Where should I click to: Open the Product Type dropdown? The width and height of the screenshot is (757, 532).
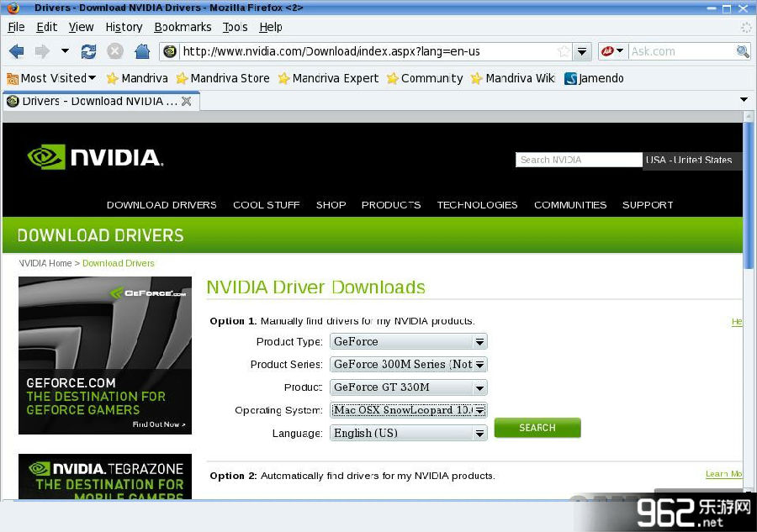[x=409, y=341]
